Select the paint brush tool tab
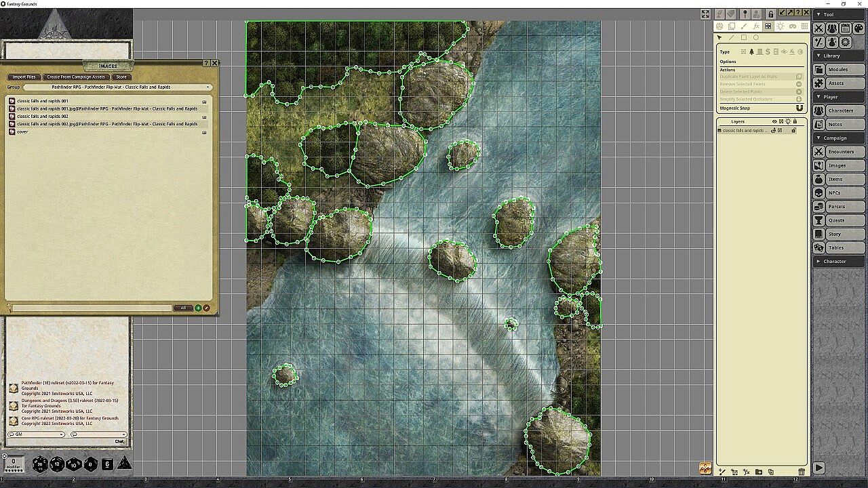 744,26
